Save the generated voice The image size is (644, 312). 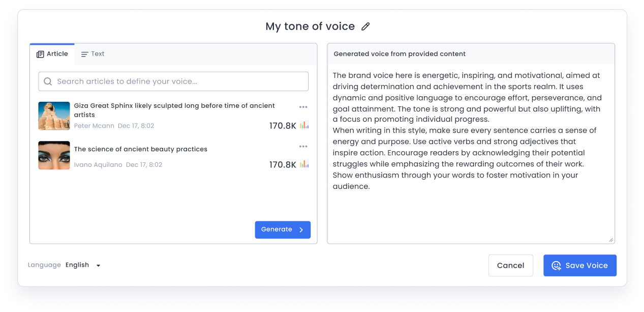pos(579,265)
